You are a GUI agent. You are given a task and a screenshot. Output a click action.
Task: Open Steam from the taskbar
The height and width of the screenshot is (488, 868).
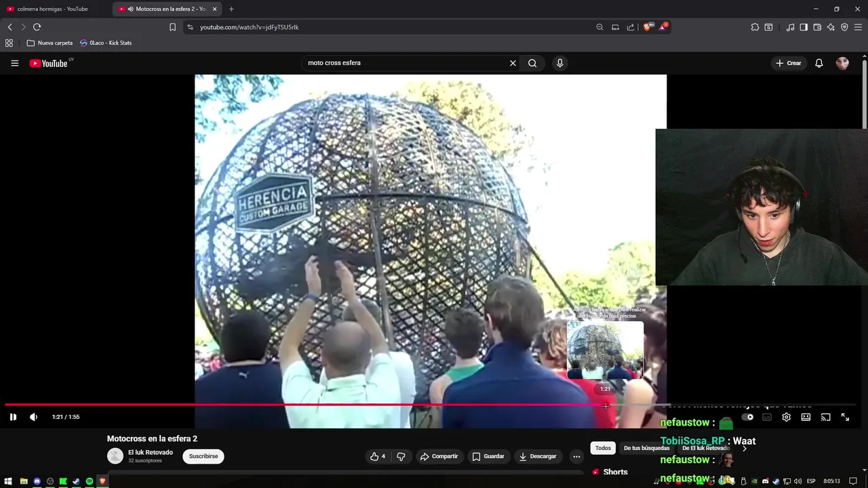pos(76,481)
